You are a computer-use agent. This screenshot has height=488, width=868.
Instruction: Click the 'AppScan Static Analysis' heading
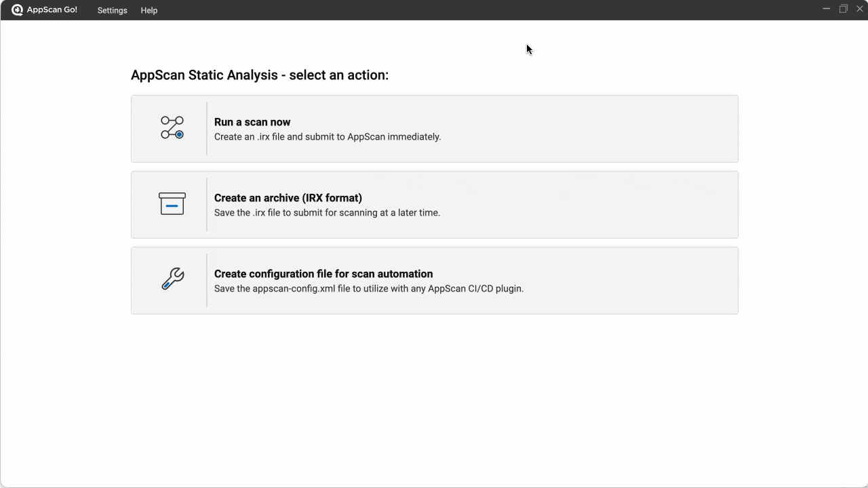[x=260, y=75]
